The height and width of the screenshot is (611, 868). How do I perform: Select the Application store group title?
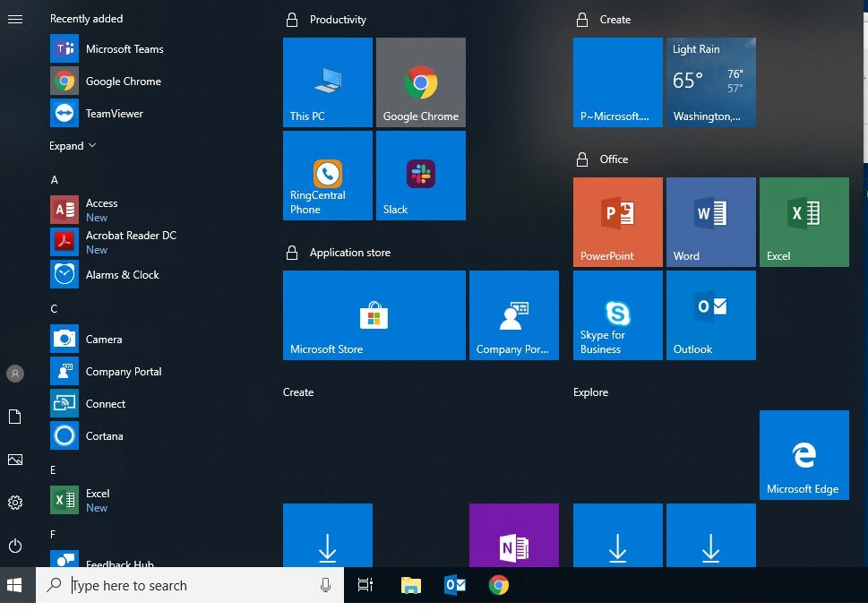coord(350,253)
